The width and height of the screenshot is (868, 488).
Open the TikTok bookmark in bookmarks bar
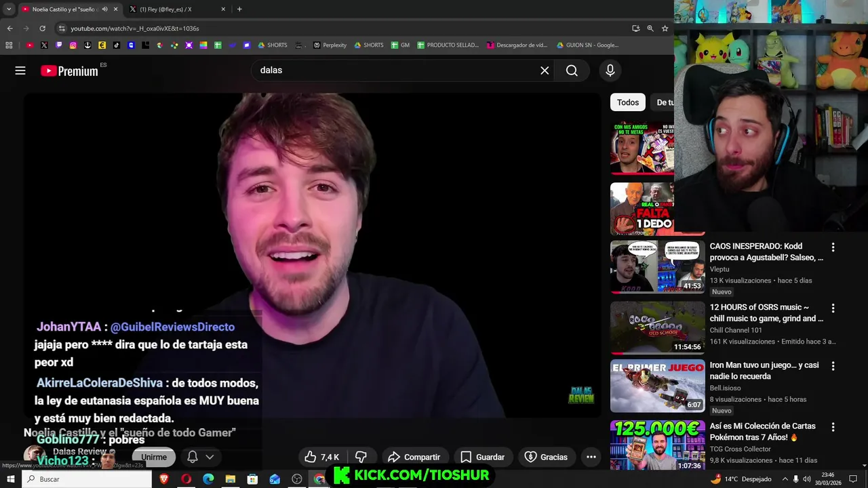117,45
